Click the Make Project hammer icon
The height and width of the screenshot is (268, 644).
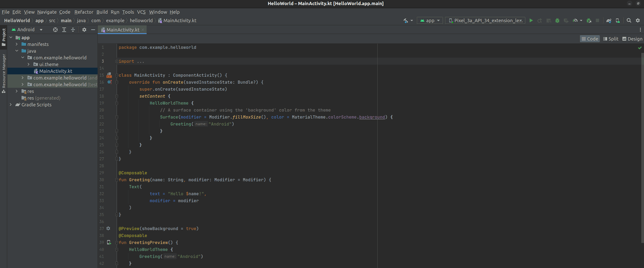coord(406,20)
